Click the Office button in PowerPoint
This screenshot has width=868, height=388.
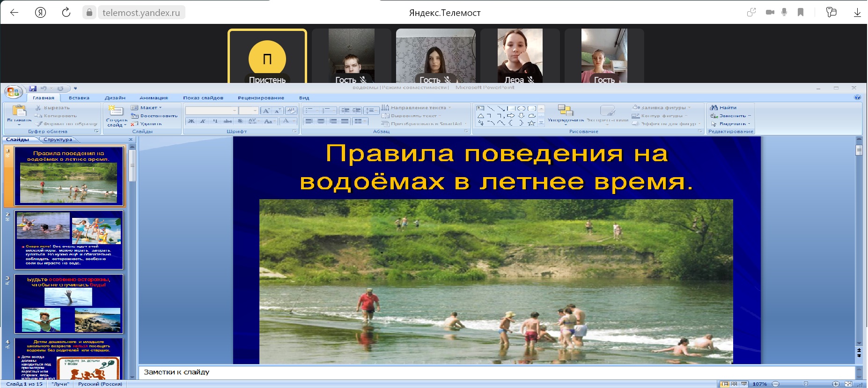[x=13, y=92]
